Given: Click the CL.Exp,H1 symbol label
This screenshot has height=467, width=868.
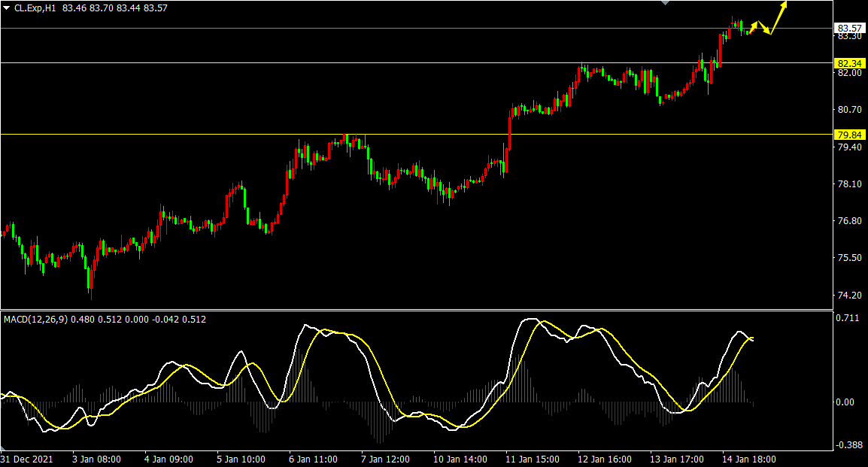Looking at the screenshot, I should (35, 8).
